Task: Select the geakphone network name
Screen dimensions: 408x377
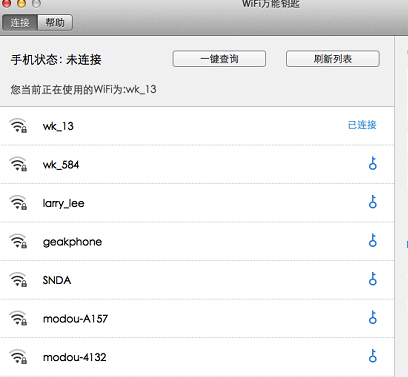Action: pyautogui.click(x=72, y=242)
